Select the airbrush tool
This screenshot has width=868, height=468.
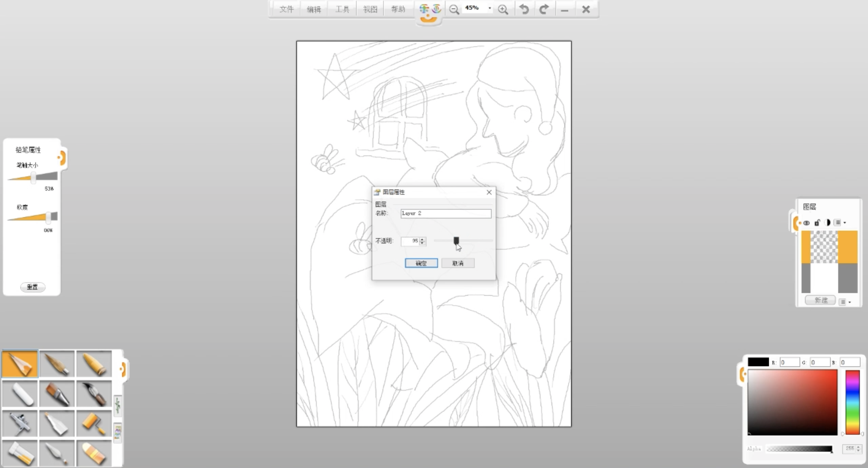tap(20, 423)
